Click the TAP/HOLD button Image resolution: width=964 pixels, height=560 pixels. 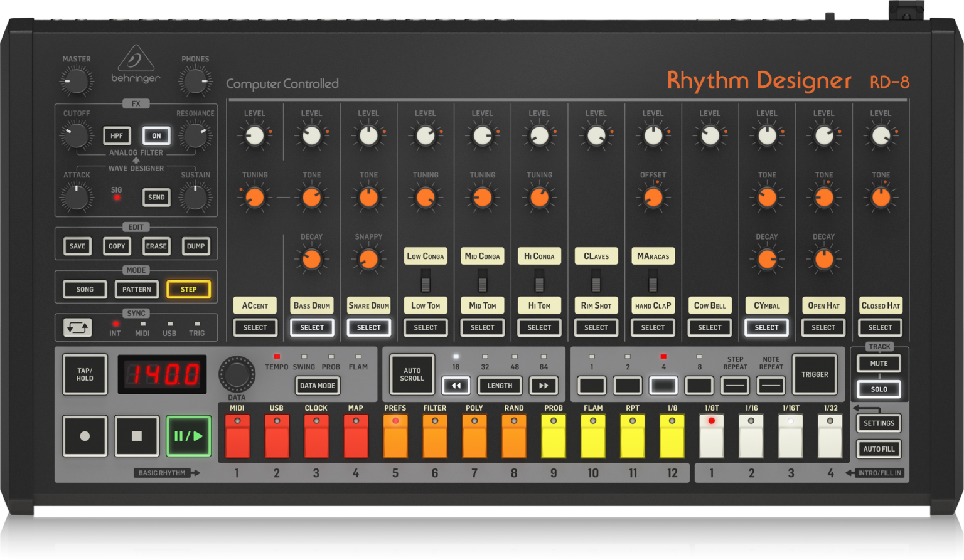(x=85, y=374)
